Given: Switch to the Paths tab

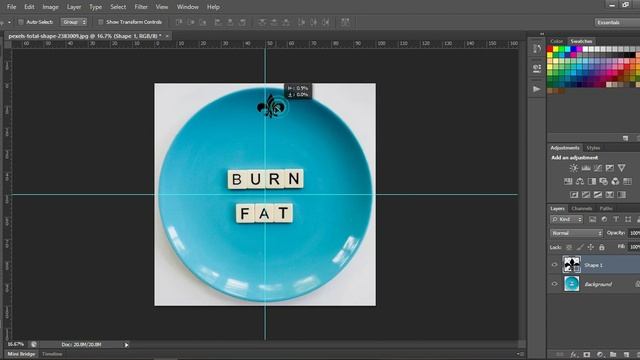Looking at the screenshot, I should [606, 209].
